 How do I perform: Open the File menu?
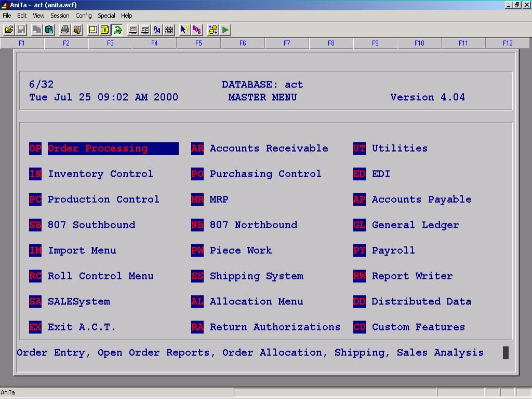point(7,16)
